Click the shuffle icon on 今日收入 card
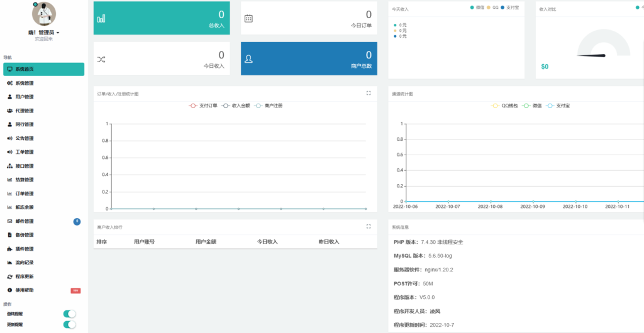644x333 pixels. 101,59
